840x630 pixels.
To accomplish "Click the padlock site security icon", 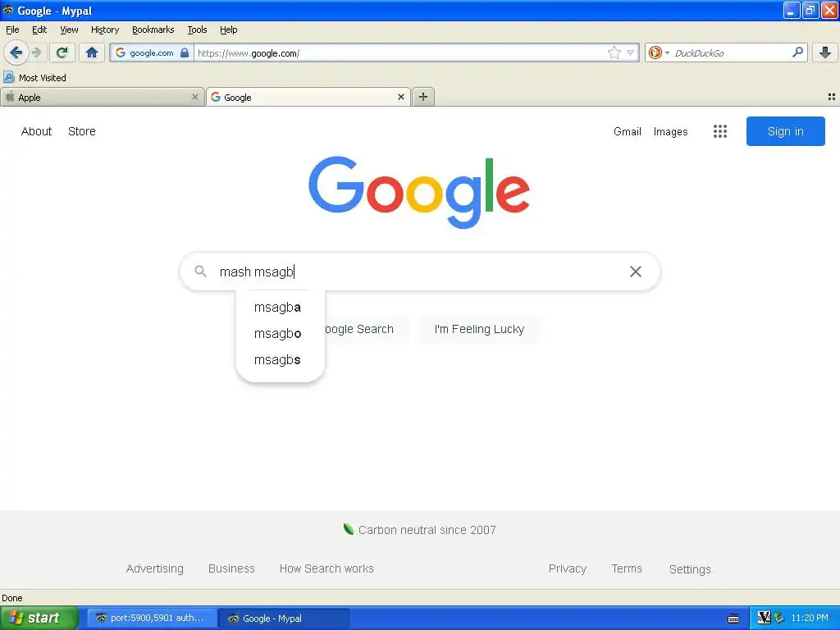I will pos(185,52).
